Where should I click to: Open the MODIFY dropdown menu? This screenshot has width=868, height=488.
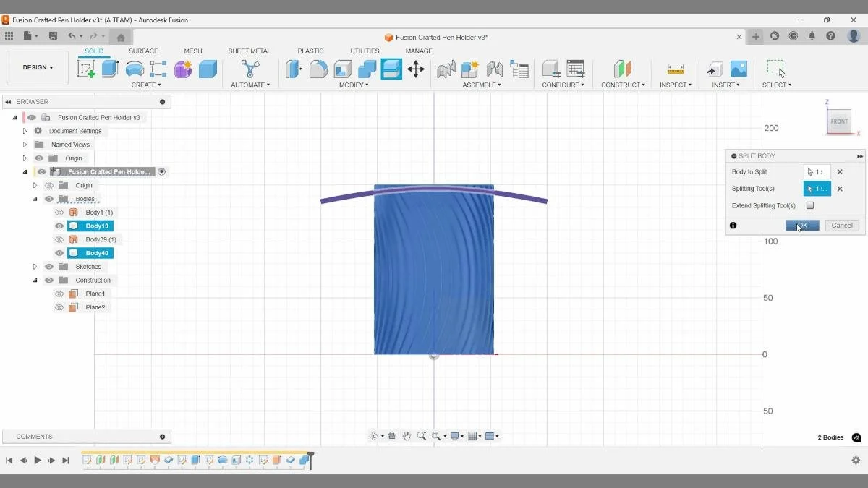354,85
